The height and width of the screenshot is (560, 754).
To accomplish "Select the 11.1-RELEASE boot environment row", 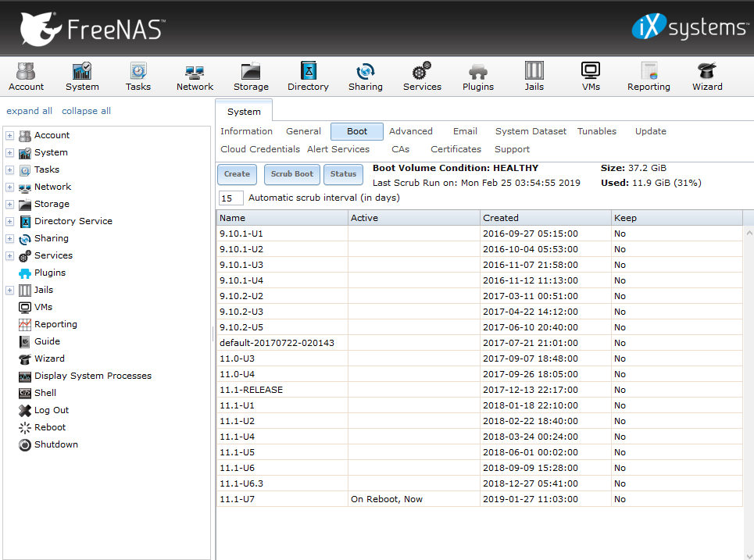I will point(480,390).
